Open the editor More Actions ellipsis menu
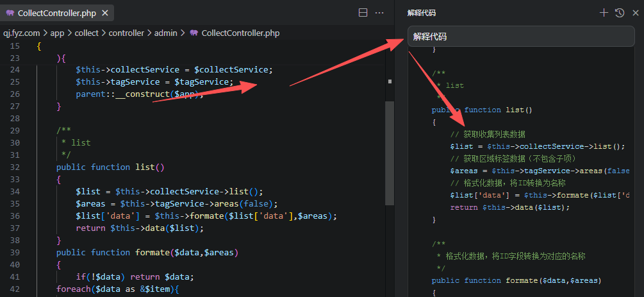644x297 pixels. point(379,13)
